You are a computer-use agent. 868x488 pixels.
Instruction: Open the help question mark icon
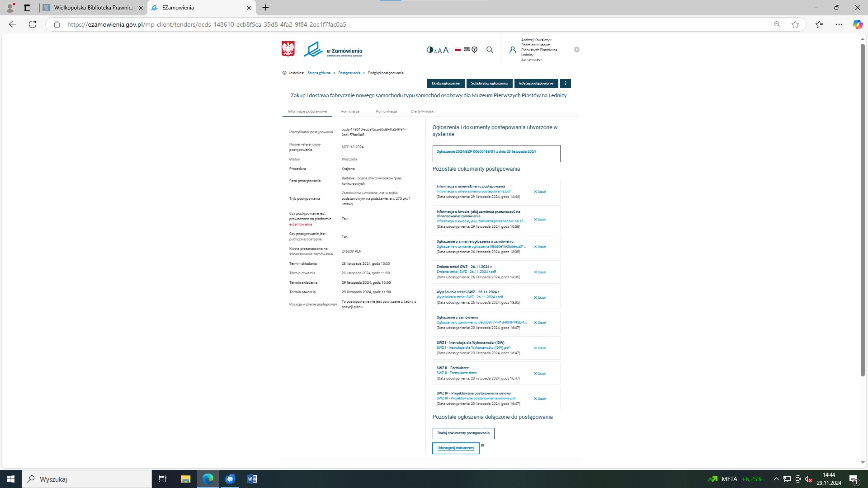point(475,50)
